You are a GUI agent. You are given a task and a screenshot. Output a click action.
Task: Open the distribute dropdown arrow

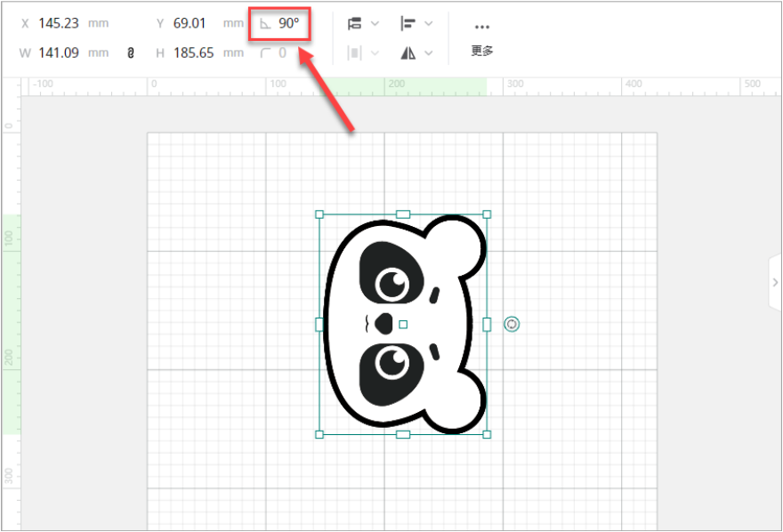tap(375, 53)
